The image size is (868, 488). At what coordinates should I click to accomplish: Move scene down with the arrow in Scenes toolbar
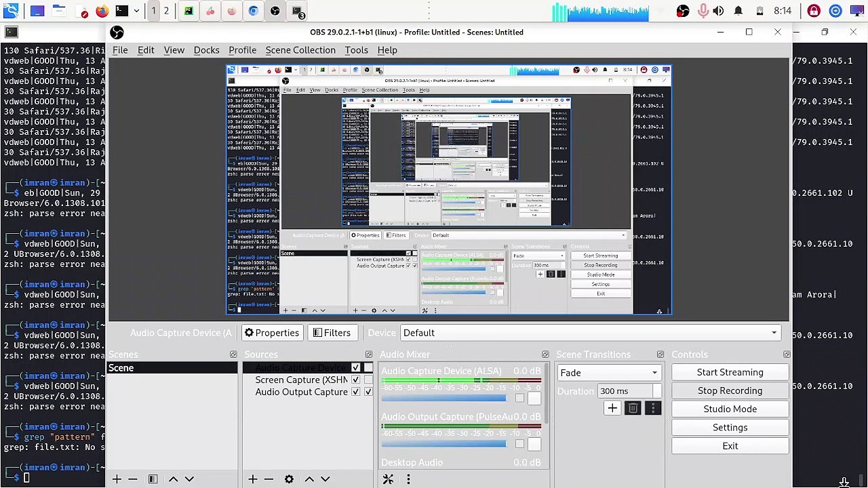189,479
